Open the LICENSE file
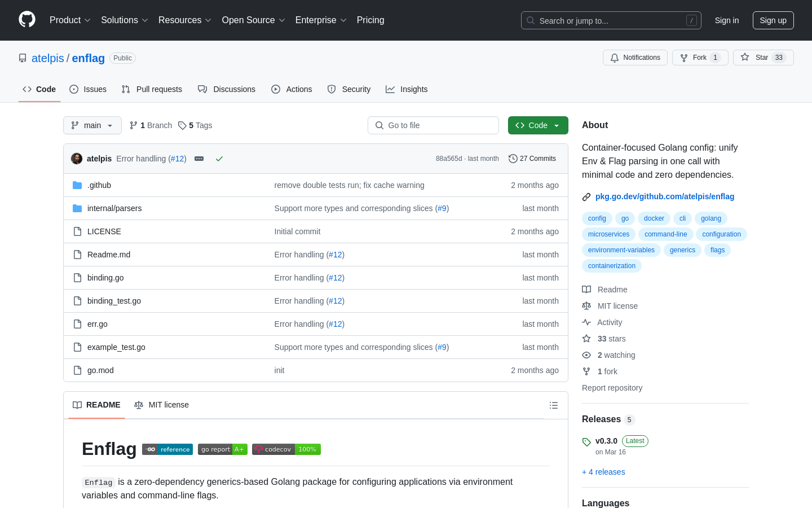 (x=104, y=231)
